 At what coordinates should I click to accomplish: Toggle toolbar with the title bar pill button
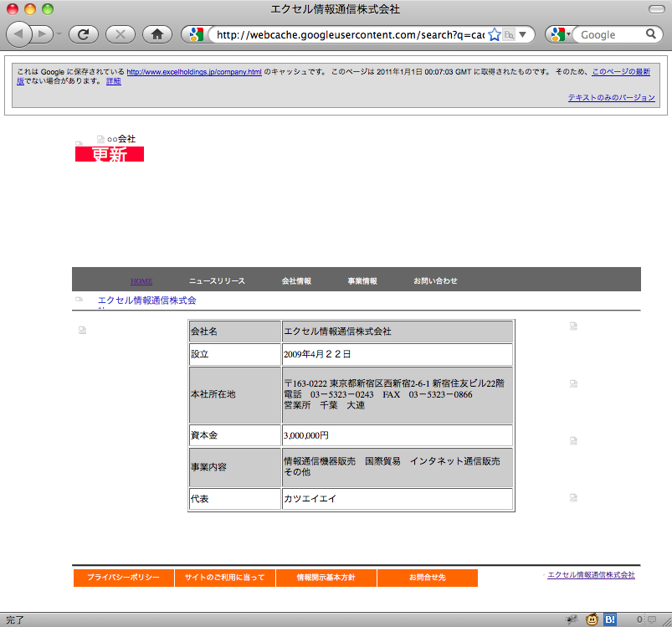pyautogui.click(x=657, y=9)
